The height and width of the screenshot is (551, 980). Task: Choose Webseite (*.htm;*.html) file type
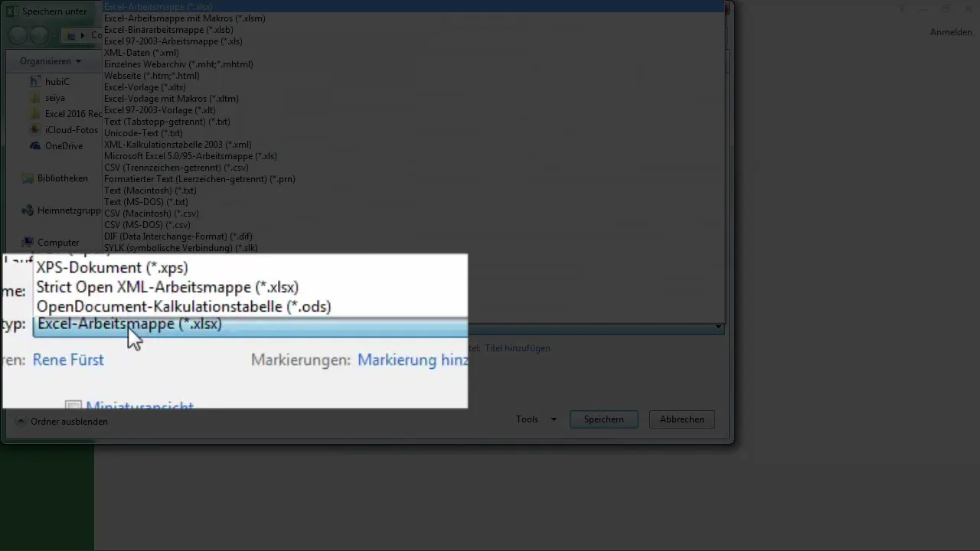coord(413,76)
